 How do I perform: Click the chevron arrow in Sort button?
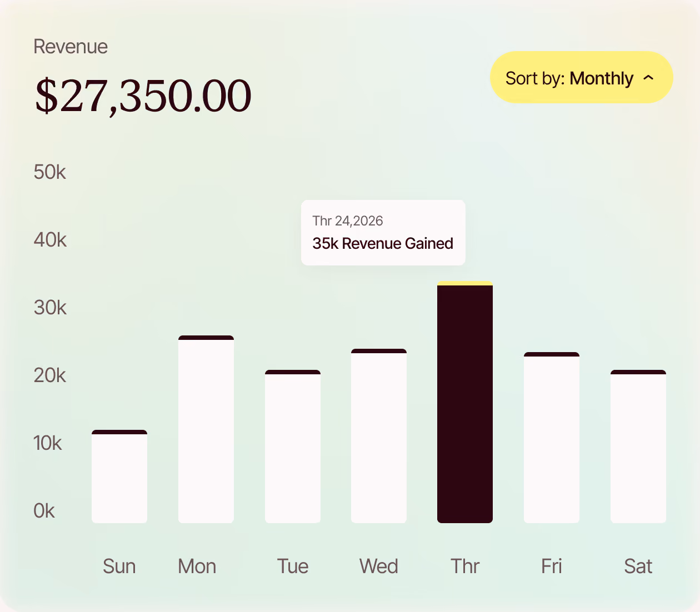pos(648,78)
